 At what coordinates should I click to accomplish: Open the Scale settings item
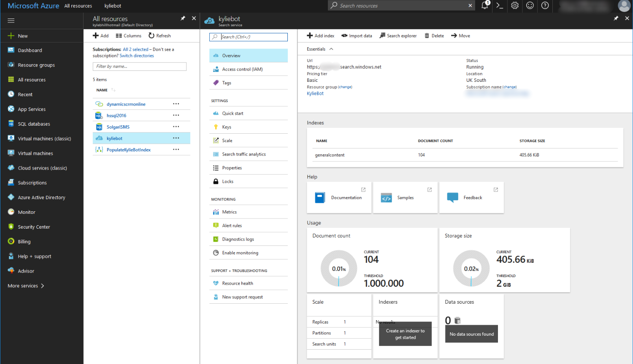point(249,140)
